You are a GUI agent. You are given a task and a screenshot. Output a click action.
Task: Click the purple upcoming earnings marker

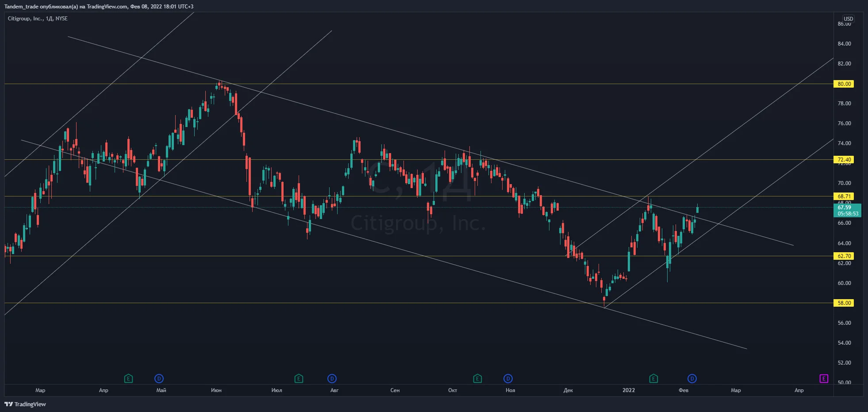click(824, 378)
